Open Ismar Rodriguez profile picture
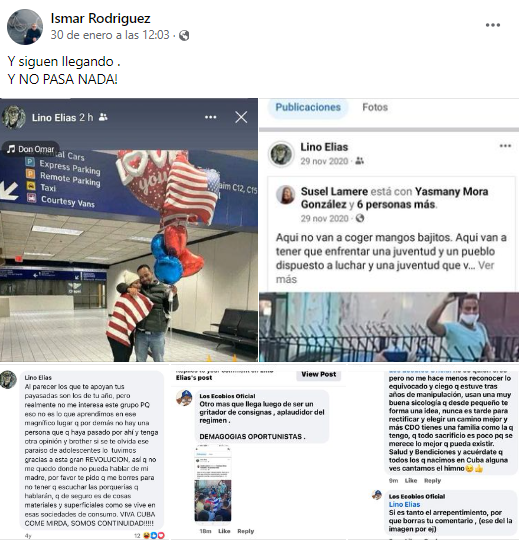 click(x=25, y=27)
